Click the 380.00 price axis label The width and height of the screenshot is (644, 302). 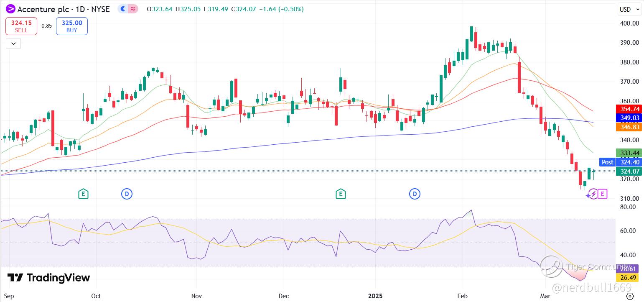[629, 62]
